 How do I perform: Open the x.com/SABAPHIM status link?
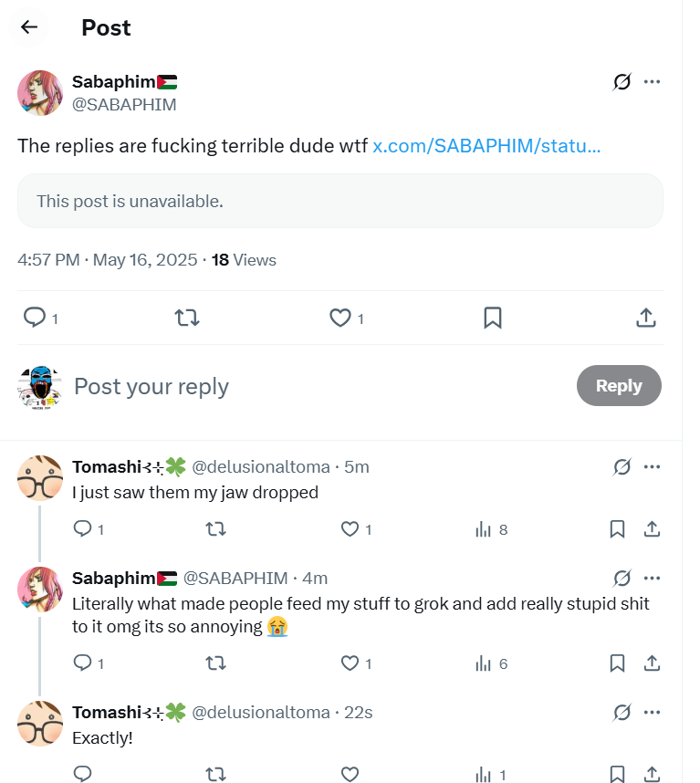(486, 145)
